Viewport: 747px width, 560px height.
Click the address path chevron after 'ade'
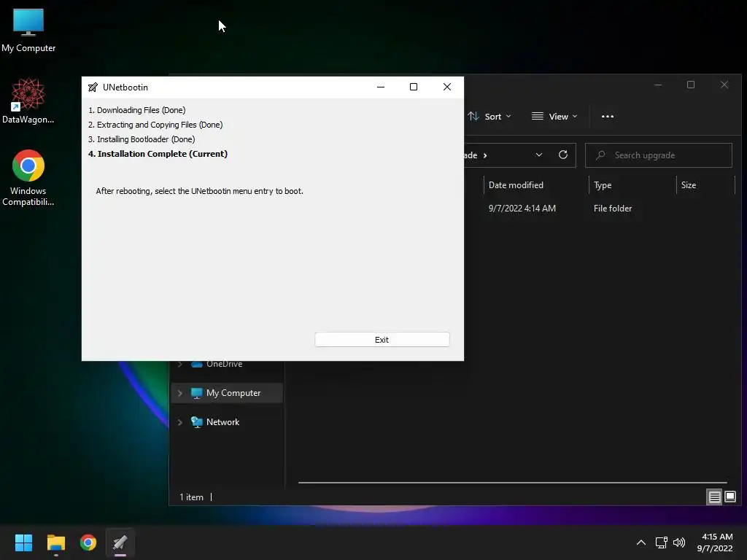pos(485,155)
